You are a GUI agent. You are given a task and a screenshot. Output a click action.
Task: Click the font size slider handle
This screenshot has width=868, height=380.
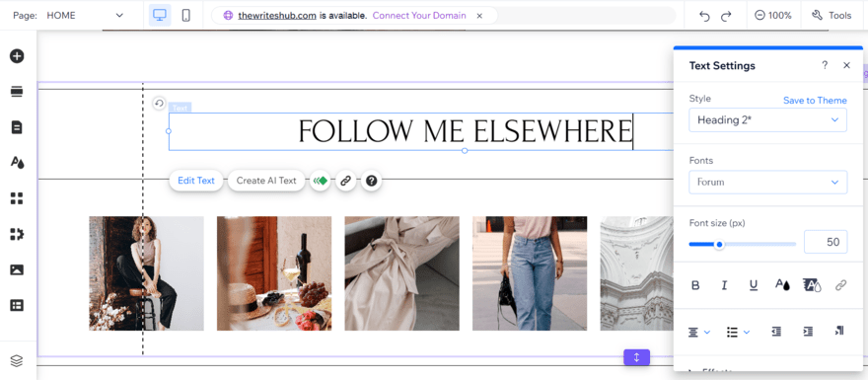tap(719, 245)
